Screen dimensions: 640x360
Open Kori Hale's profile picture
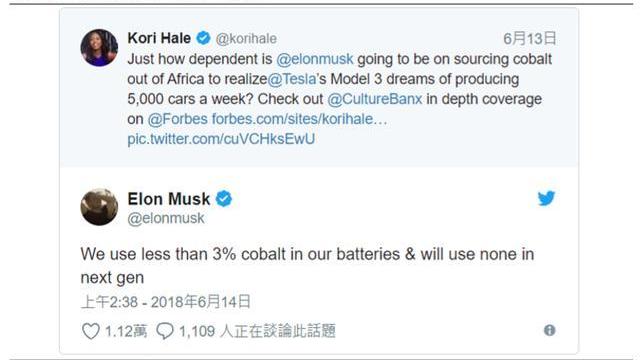99,48
